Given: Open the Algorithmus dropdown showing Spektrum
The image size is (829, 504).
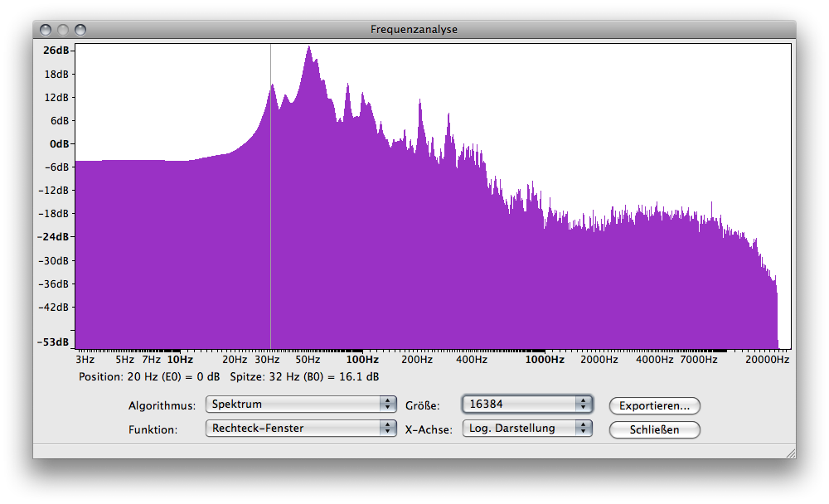Looking at the screenshot, I should point(300,404).
